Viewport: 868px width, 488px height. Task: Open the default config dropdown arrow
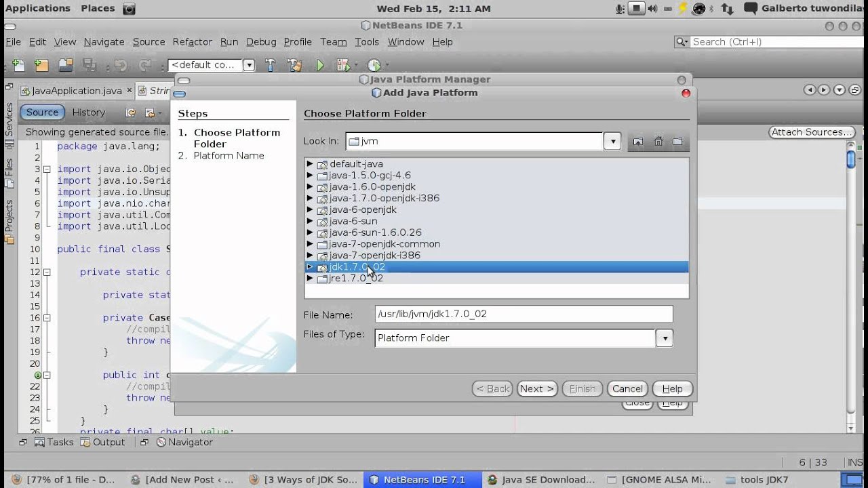(x=249, y=65)
